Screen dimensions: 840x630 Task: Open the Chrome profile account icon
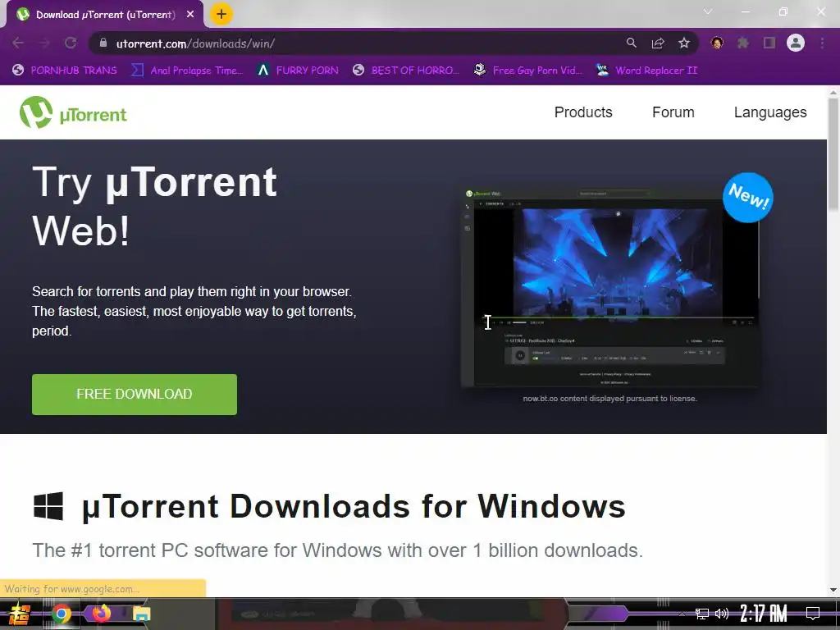tap(796, 43)
